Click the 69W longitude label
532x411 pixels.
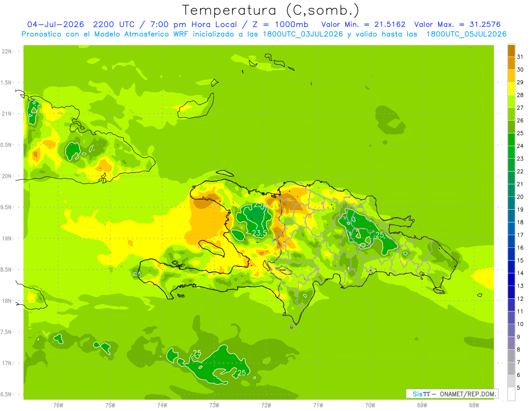coord(422,405)
